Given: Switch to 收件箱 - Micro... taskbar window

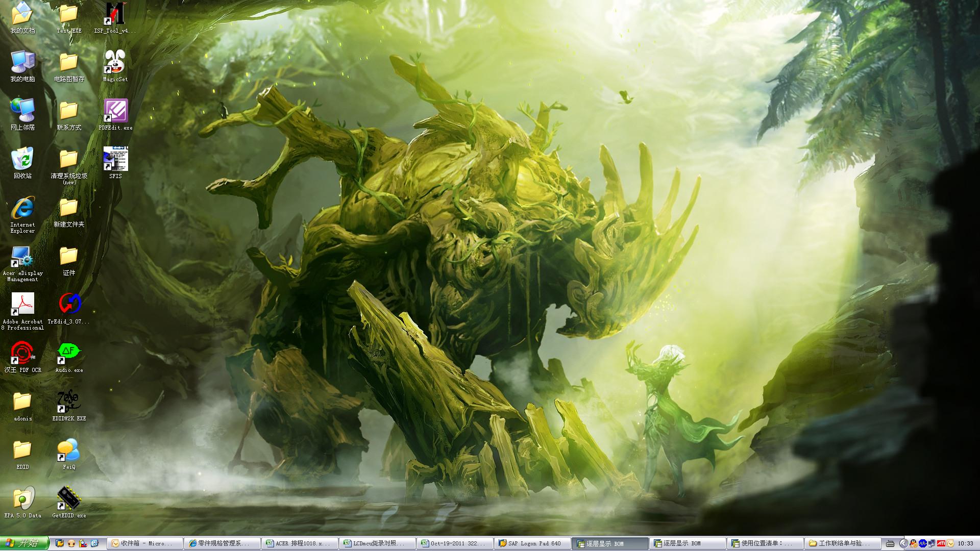Looking at the screenshot, I should click(x=146, y=543).
